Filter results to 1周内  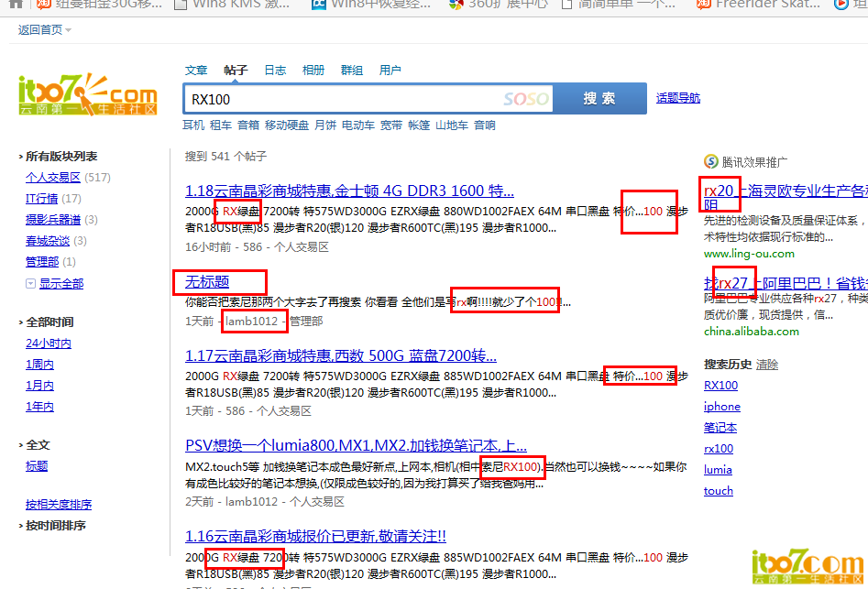coord(39,365)
